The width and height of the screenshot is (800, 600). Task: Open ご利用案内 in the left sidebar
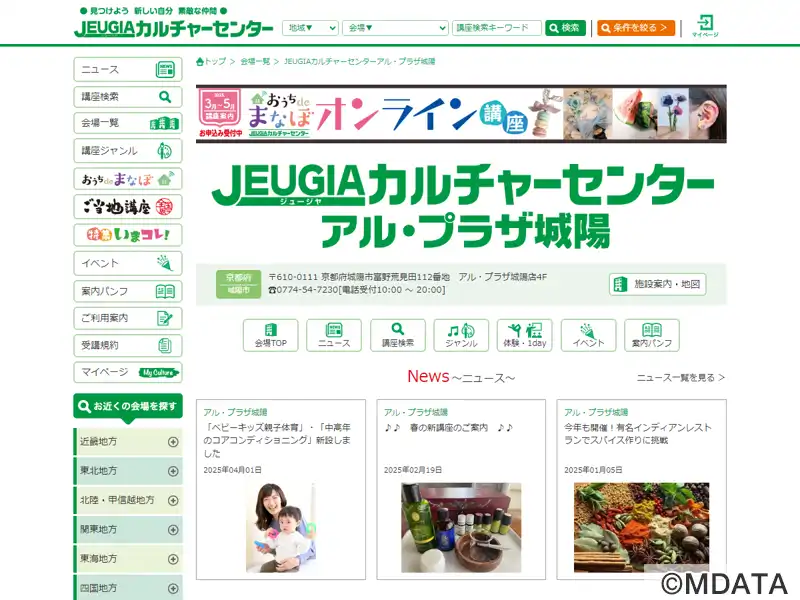tap(128, 318)
